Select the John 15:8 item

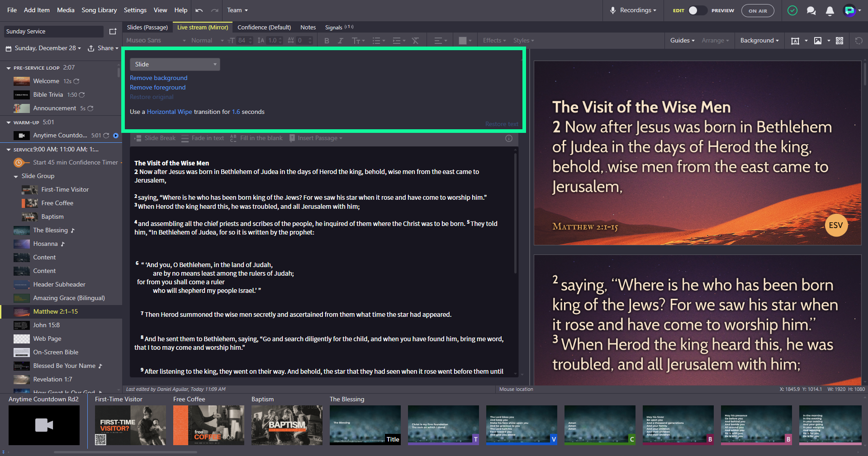tap(61, 325)
